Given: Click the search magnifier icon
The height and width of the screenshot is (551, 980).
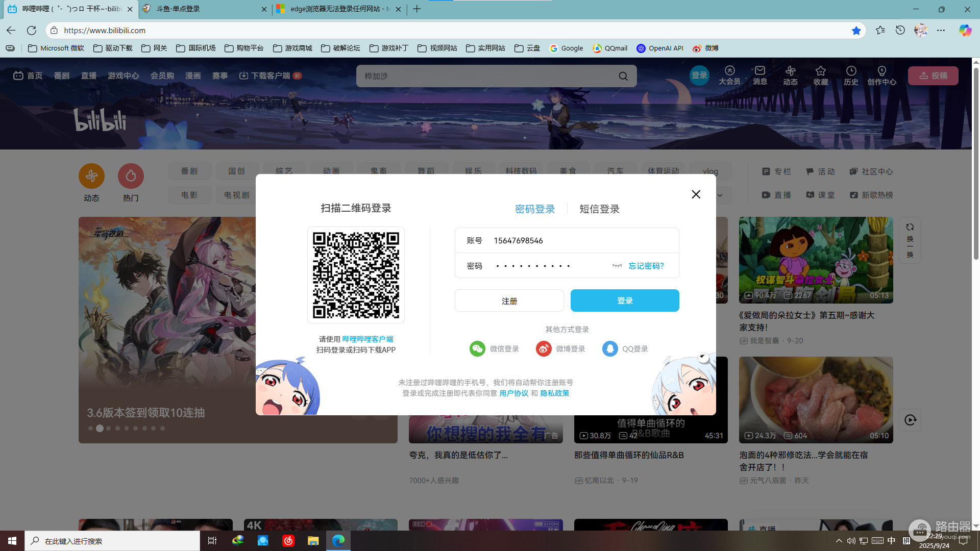Looking at the screenshot, I should [x=623, y=76].
